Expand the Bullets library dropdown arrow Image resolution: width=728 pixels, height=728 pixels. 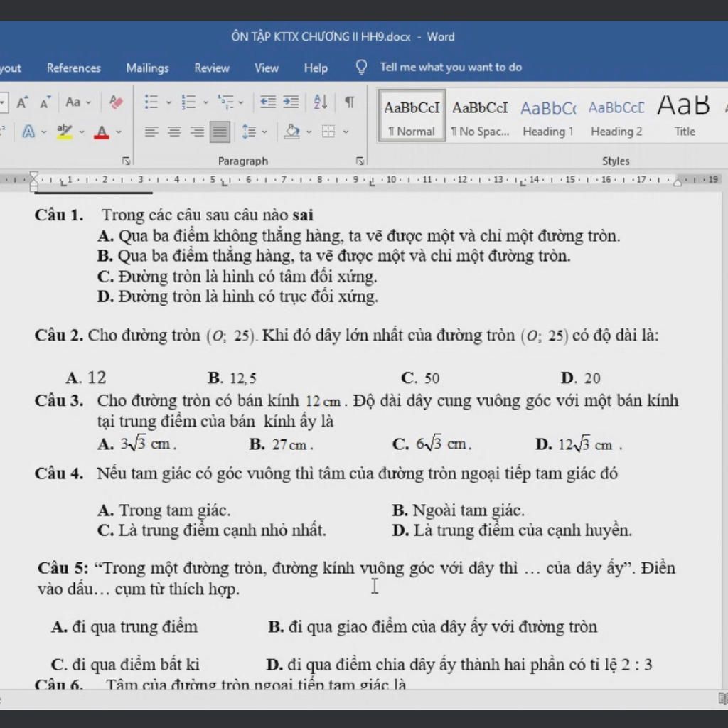point(168,102)
